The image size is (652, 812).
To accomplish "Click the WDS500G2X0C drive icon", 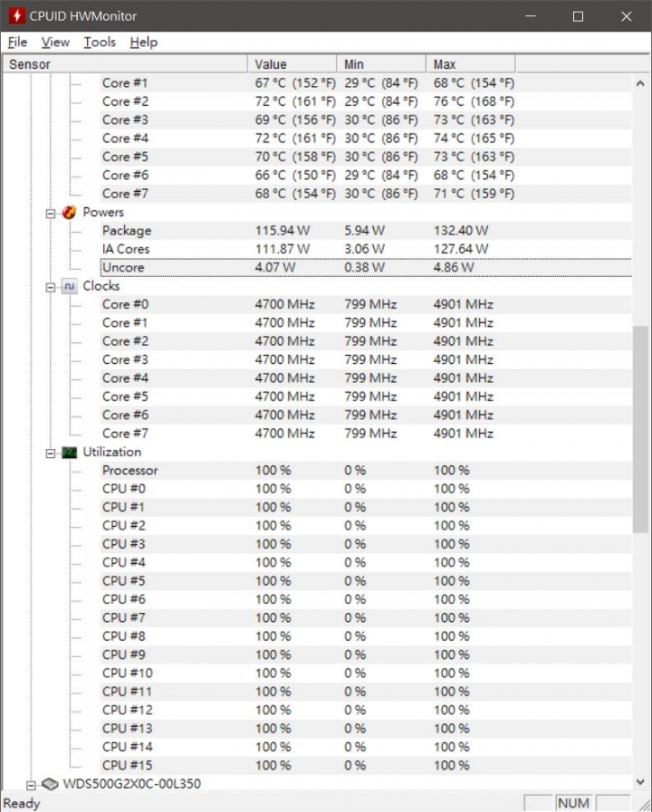I will tap(50, 784).
